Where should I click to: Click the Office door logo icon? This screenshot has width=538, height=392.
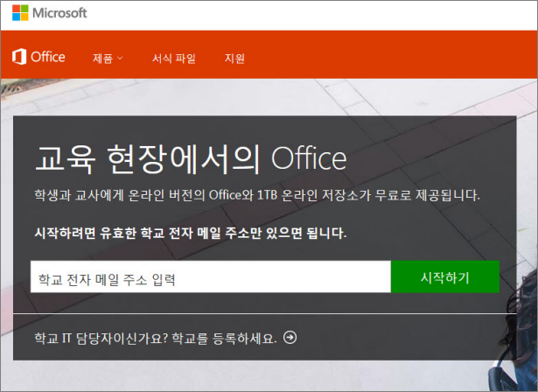coord(19,57)
